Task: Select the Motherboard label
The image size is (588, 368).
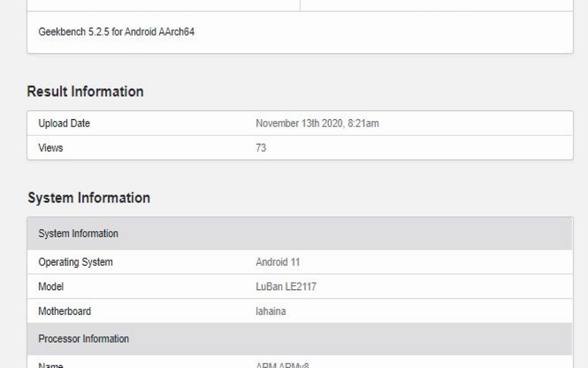Action: point(64,311)
